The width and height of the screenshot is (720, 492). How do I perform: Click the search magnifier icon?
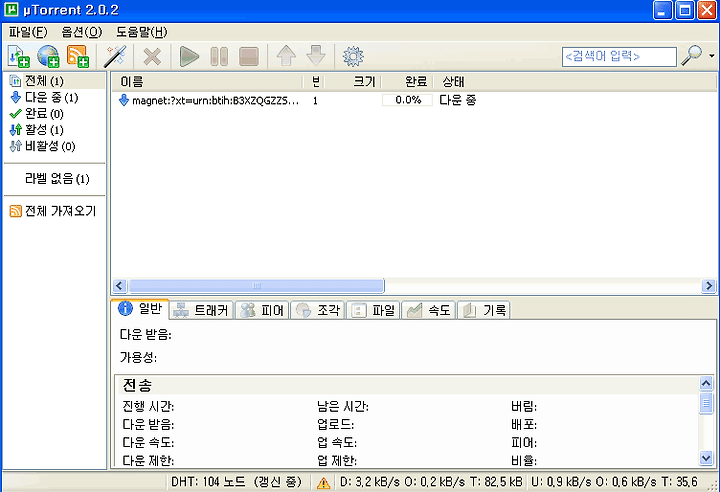click(691, 56)
